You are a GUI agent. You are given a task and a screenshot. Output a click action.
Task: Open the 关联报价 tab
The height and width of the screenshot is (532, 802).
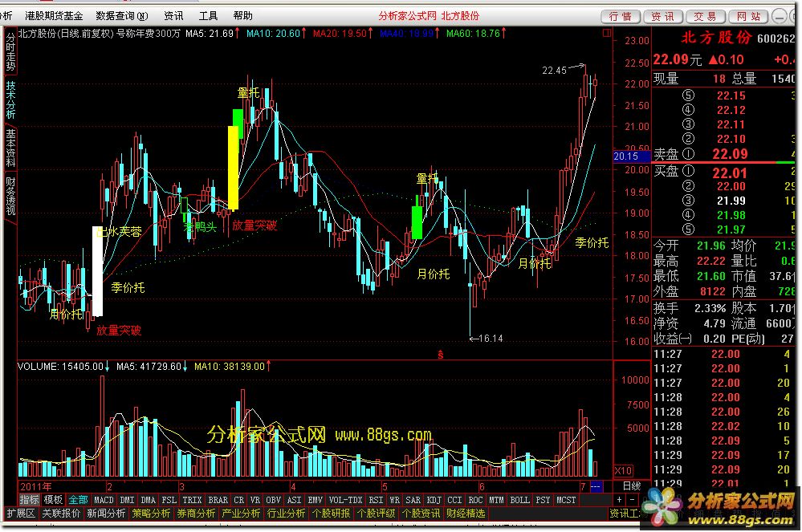[x=61, y=513]
